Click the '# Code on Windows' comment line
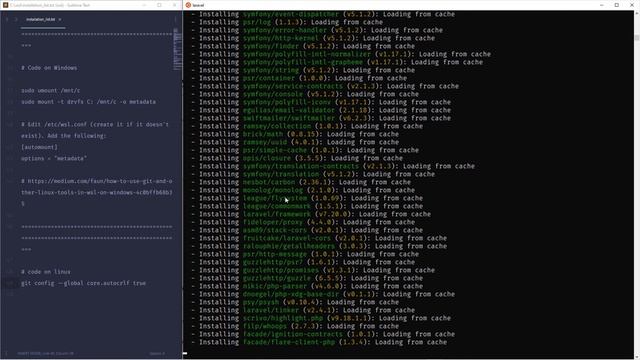 tap(49, 68)
